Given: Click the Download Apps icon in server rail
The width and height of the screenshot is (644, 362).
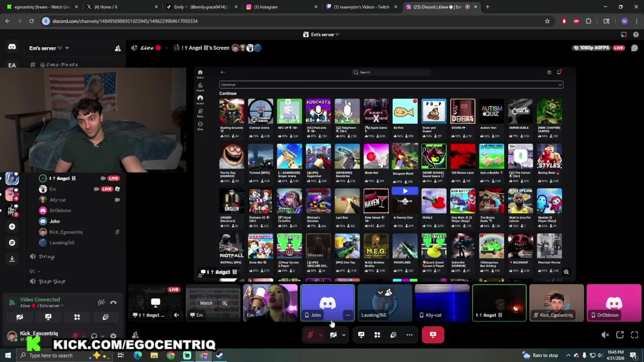Looking at the screenshot, I should pyautogui.click(x=12, y=258).
